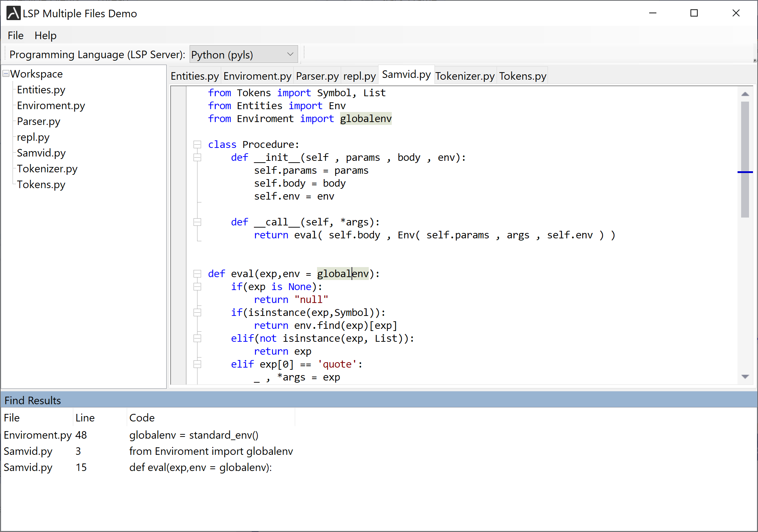This screenshot has height=532, width=758.
Task: Switch to the Enviroment.py tab
Action: [x=257, y=76]
